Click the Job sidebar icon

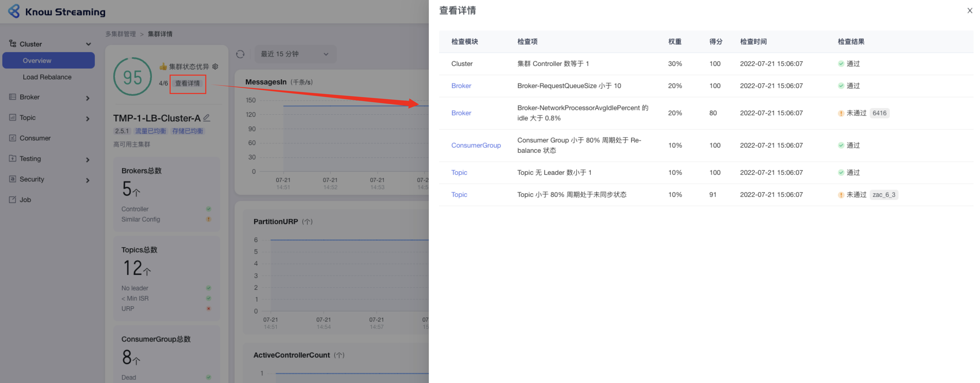(x=13, y=199)
